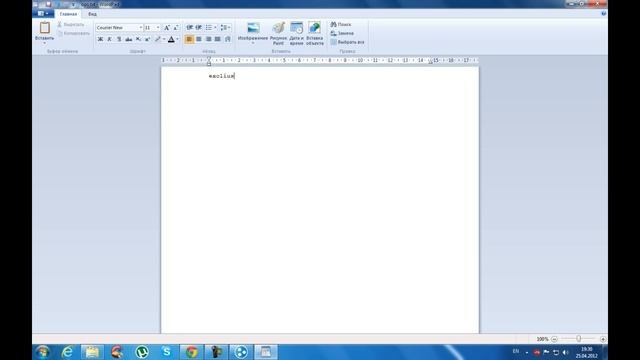Toggle subscript formatting
This screenshot has height=360, width=640.
tap(138, 39)
